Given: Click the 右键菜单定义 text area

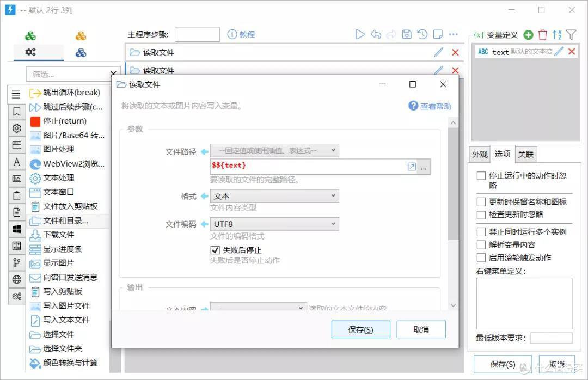Looking at the screenshot, I should click(524, 303).
